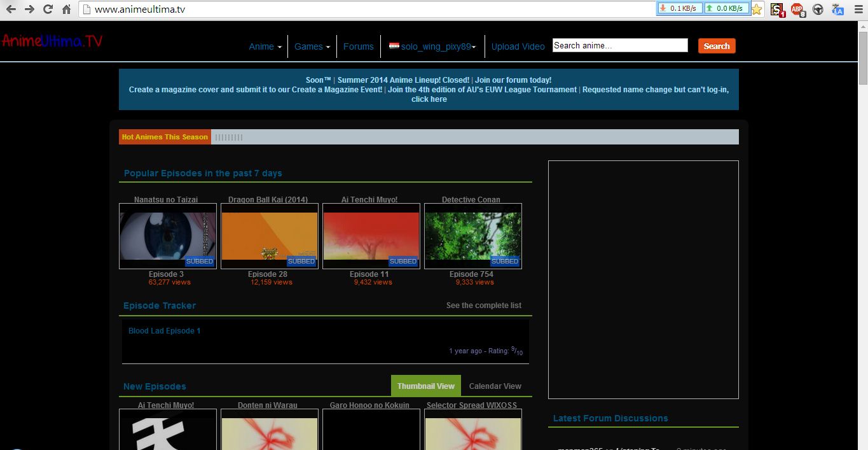Click the steering wheel extension icon
This screenshot has height=450, width=868.
pos(818,10)
